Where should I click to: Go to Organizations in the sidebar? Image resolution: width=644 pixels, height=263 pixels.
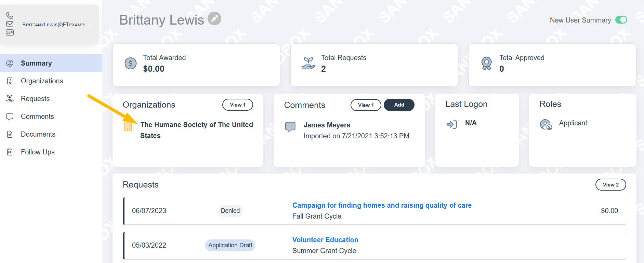pyautogui.click(x=51, y=81)
